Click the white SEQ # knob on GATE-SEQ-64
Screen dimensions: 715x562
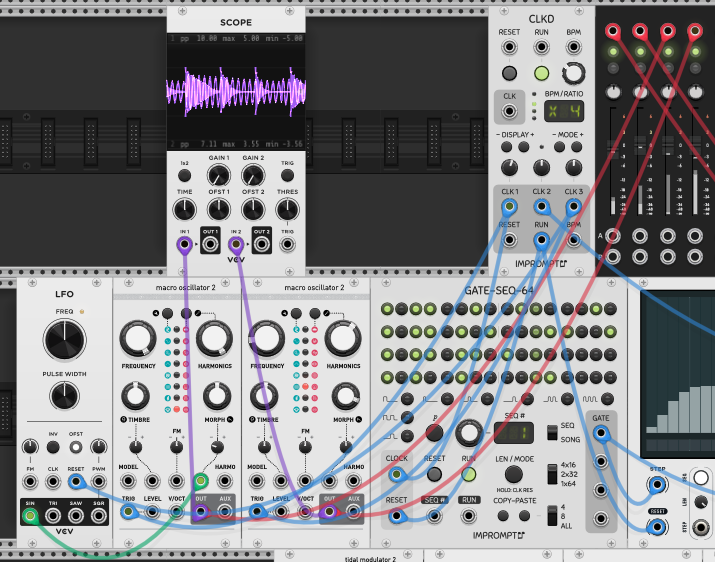pyautogui.click(x=468, y=433)
